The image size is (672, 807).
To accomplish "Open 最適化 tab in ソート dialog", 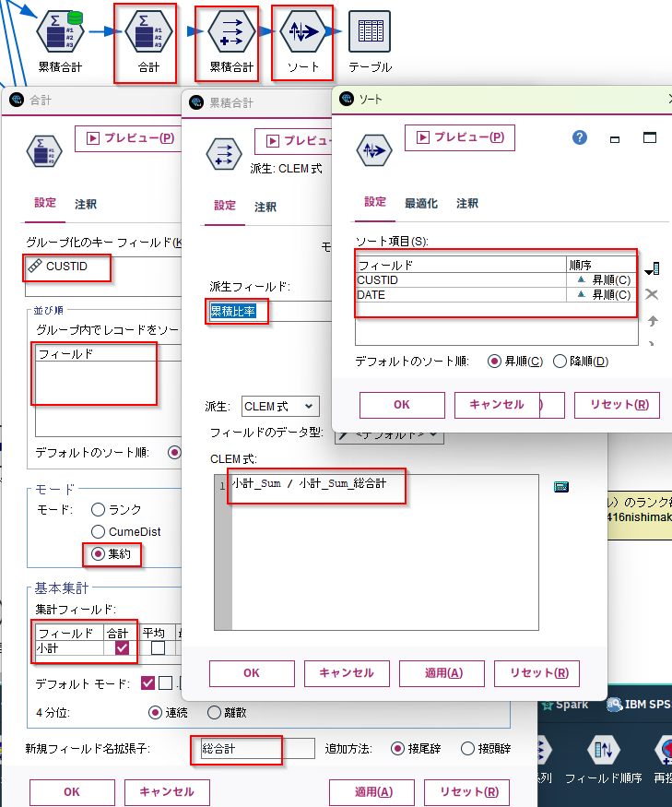I will click(x=421, y=203).
